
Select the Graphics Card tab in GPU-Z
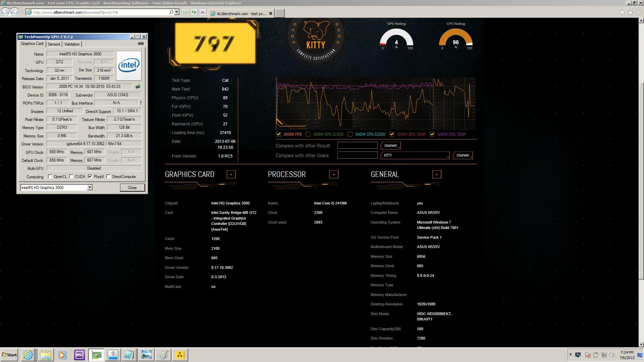pyautogui.click(x=32, y=44)
